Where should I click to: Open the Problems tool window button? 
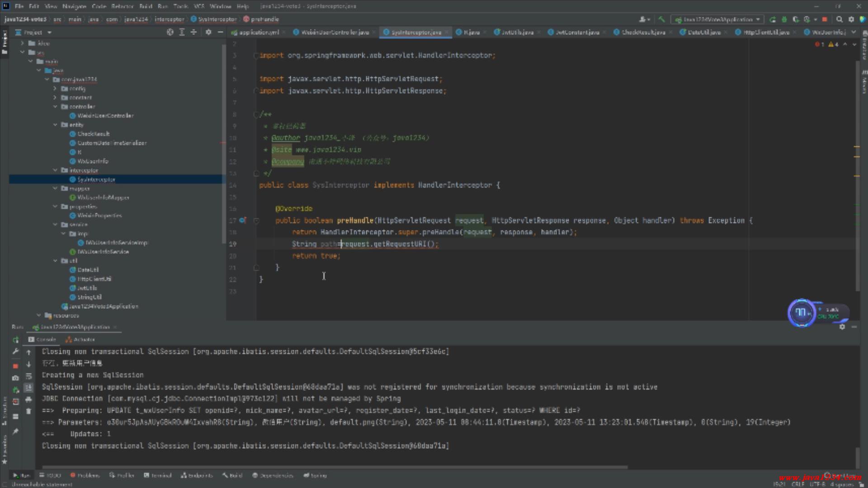coord(85,475)
